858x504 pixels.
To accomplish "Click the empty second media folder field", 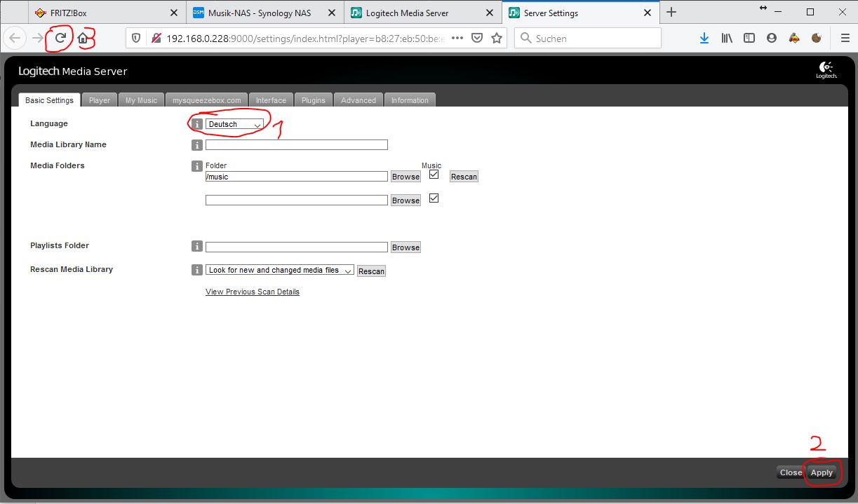I will point(297,200).
